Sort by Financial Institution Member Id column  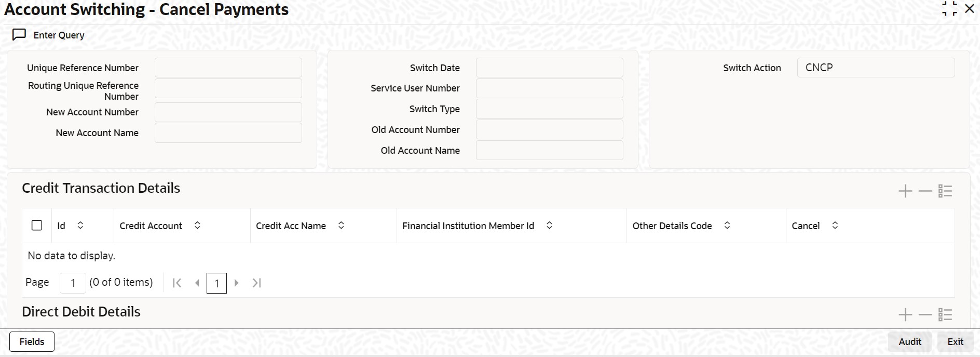pyautogui.click(x=549, y=226)
